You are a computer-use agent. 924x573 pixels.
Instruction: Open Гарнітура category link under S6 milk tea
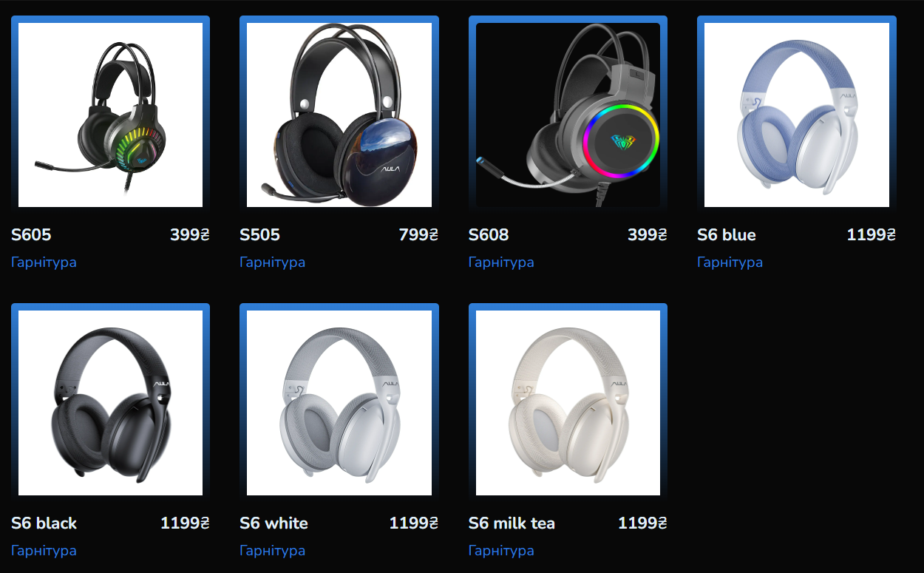coord(501,551)
